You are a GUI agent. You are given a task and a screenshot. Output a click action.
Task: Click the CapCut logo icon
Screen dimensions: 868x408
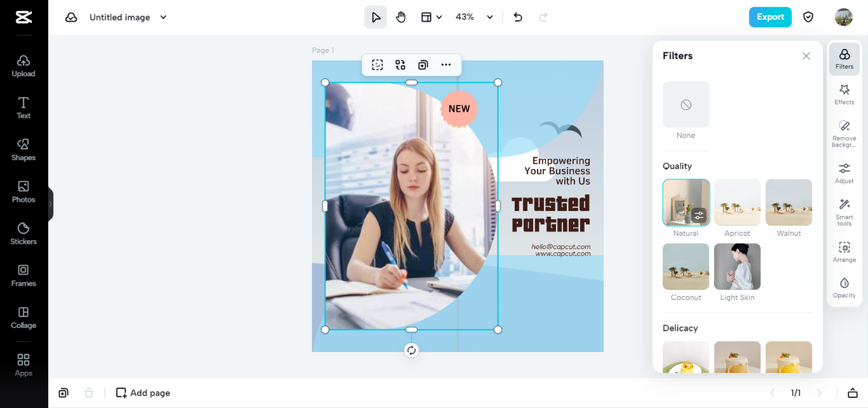point(24,18)
